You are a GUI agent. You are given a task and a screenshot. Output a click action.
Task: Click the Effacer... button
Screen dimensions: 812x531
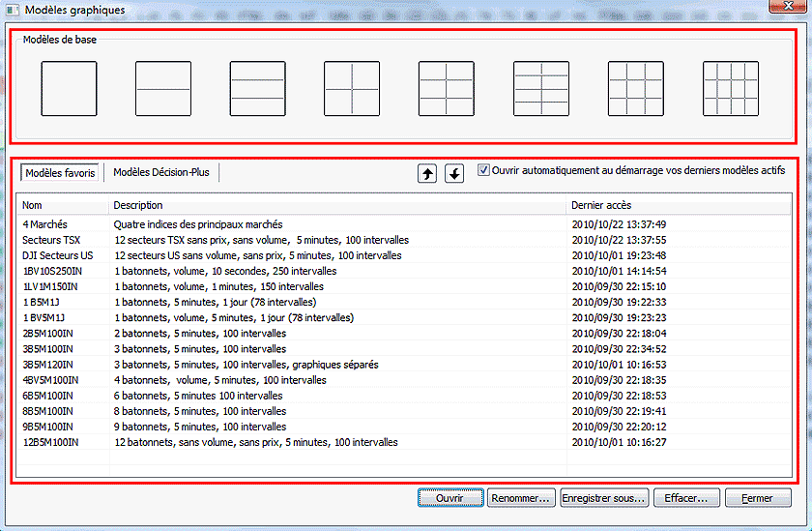point(686,498)
